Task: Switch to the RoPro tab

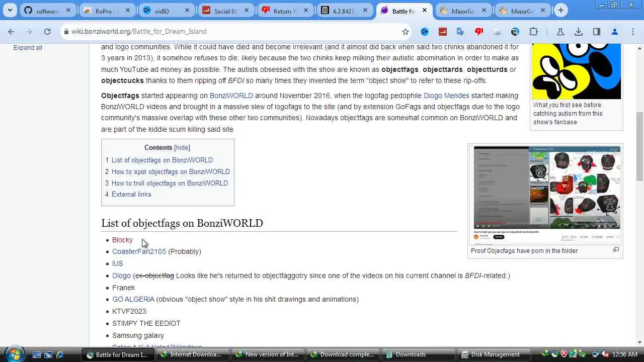Action: (x=107, y=11)
